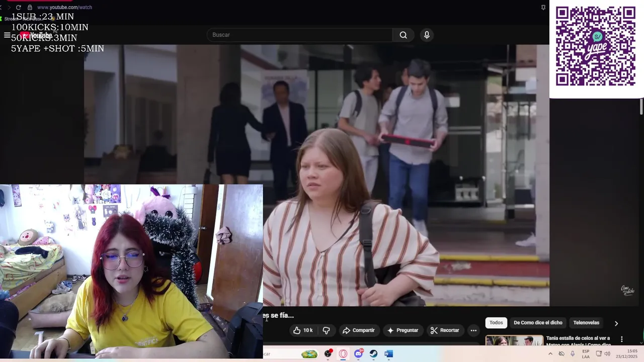Viewport: 644px width, 362px height.
Task: Select the De Como dice el dicho chip
Action: pos(538,323)
